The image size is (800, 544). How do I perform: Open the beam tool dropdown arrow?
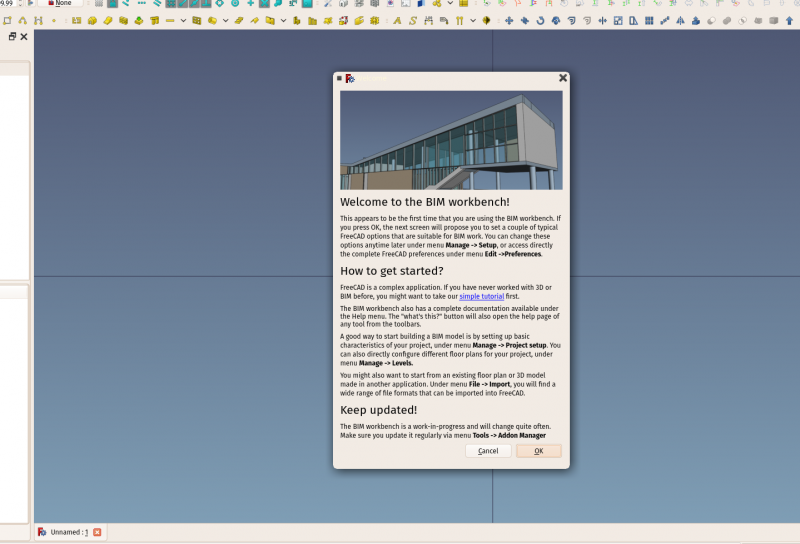[x=183, y=21]
